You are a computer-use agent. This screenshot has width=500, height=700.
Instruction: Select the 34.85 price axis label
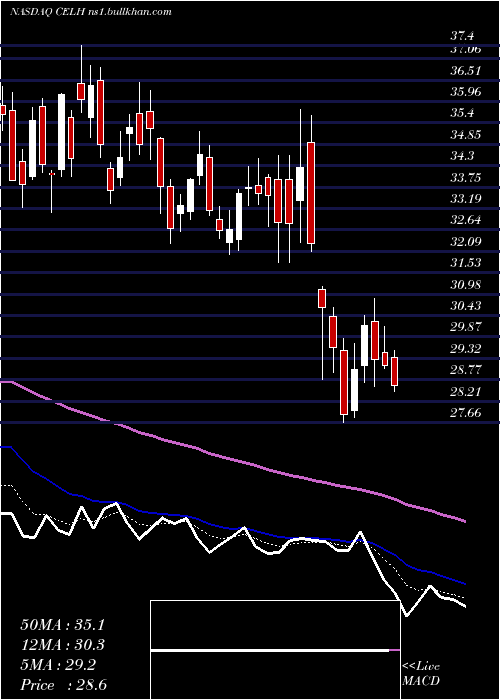tap(466, 135)
